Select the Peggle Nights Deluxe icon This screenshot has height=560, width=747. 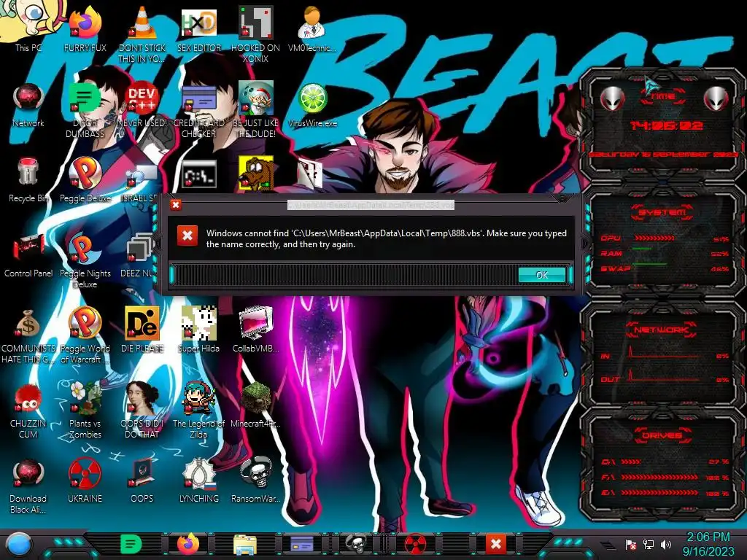pyautogui.click(x=85, y=261)
